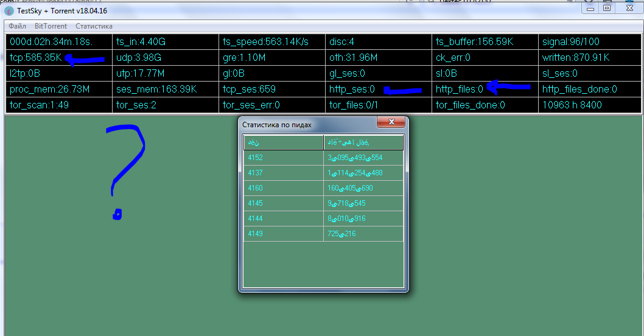644x336 pixels.
Task: Click the first column header of PID table
Action: click(x=283, y=142)
